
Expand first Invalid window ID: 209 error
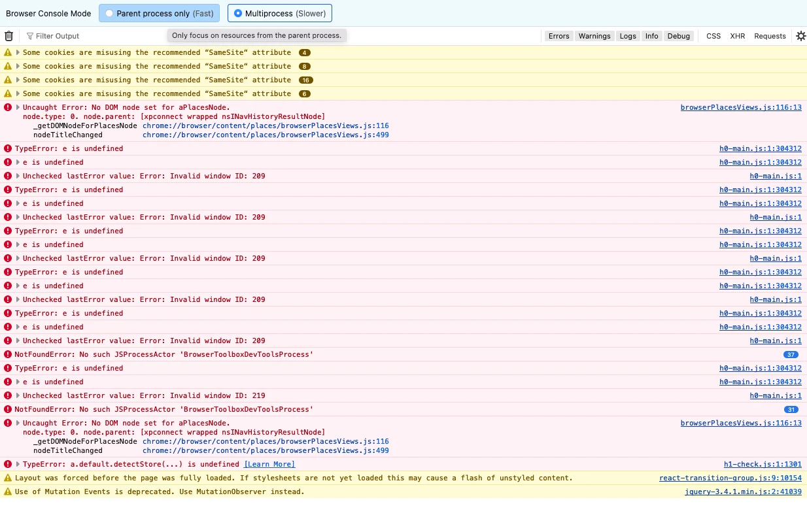pos(18,176)
